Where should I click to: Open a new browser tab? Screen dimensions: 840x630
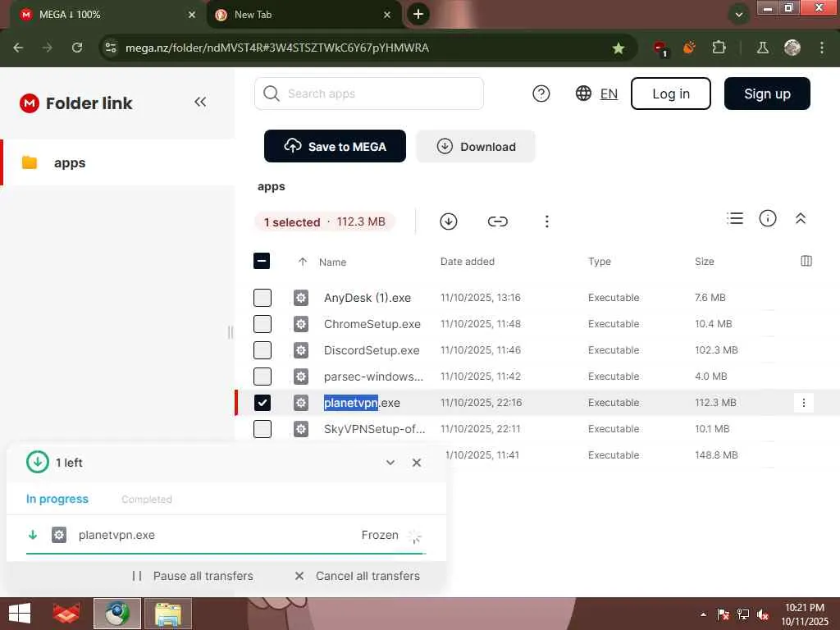click(x=418, y=14)
